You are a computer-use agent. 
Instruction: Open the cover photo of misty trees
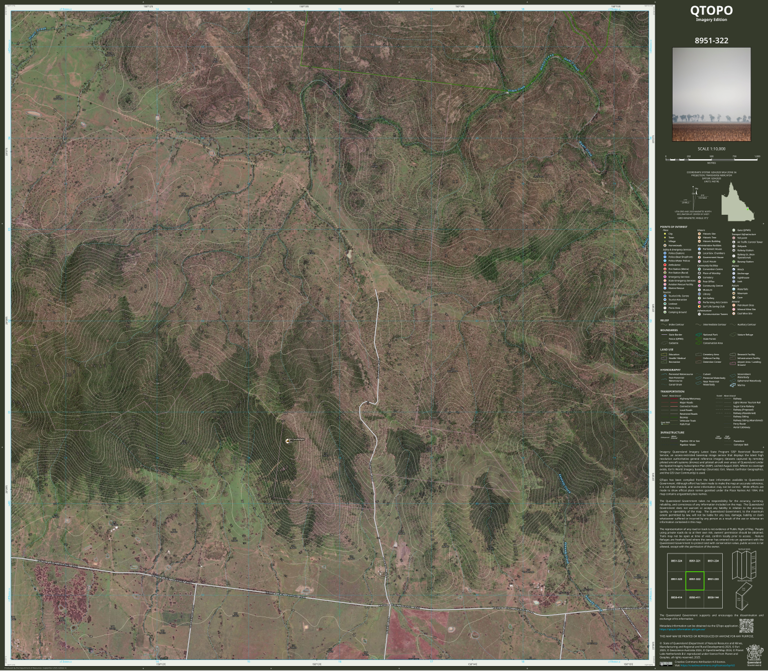(x=711, y=94)
